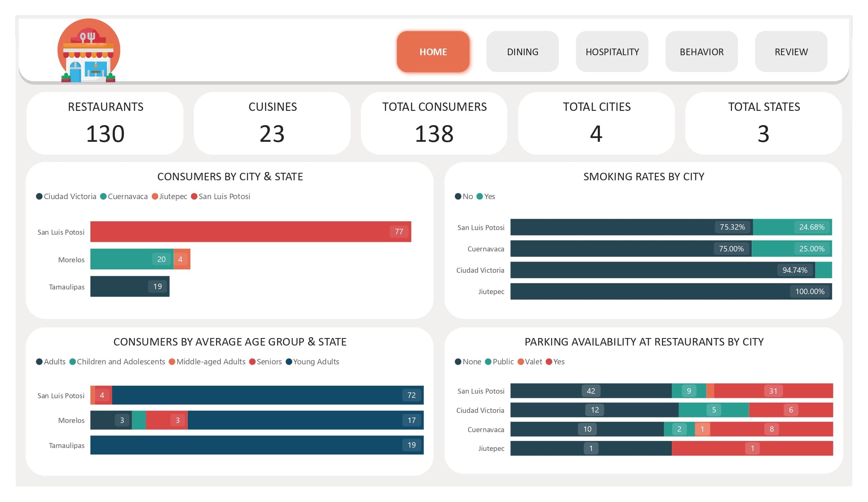Switch to the HOSPITALITY tab
This screenshot has width=868, height=502.
point(612,52)
